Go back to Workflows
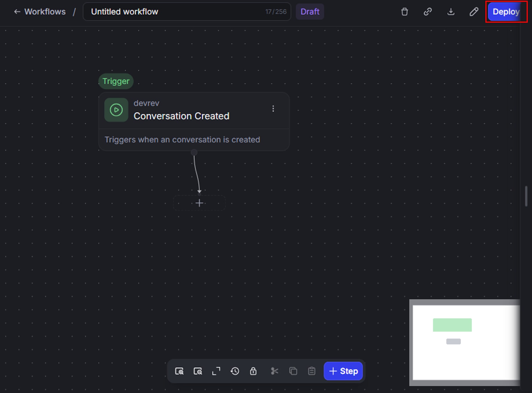 pyautogui.click(x=40, y=12)
